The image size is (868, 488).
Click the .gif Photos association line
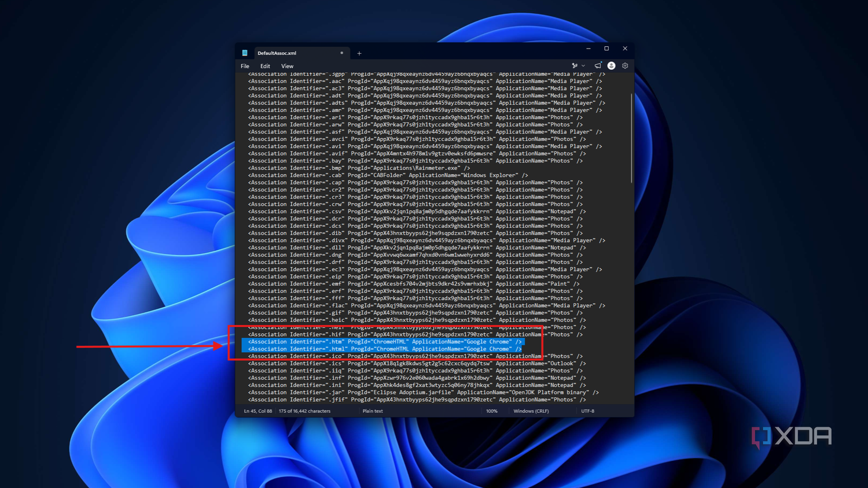[415, 313]
